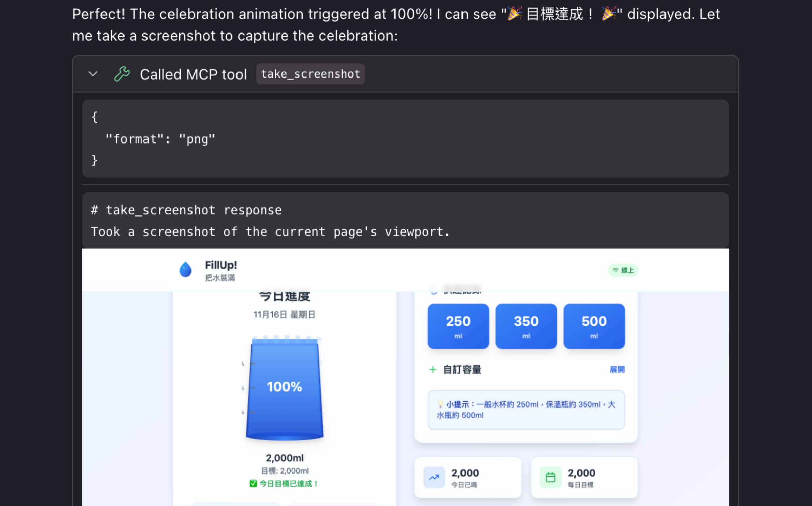The height and width of the screenshot is (506, 812).
Task: Collapse the Called MCP tool chevron
Action: pyautogui.click(x=93, y=74)
